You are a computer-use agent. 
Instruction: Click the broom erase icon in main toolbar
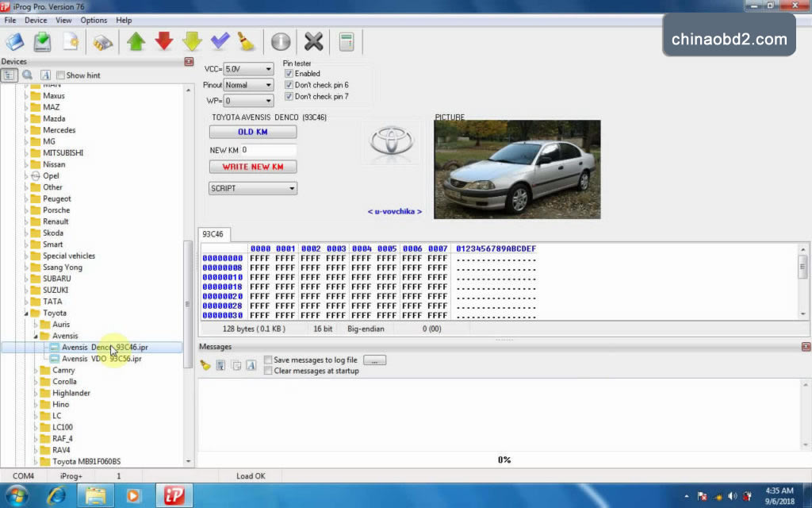pos(247,41)
